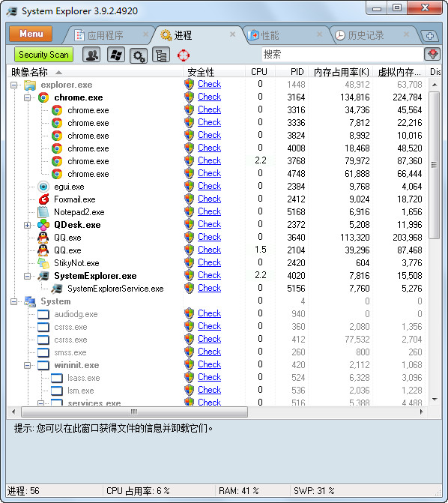Click the gears services toolbar icon
This screenshot has height=503, width=448.
(x=139, y=55)
